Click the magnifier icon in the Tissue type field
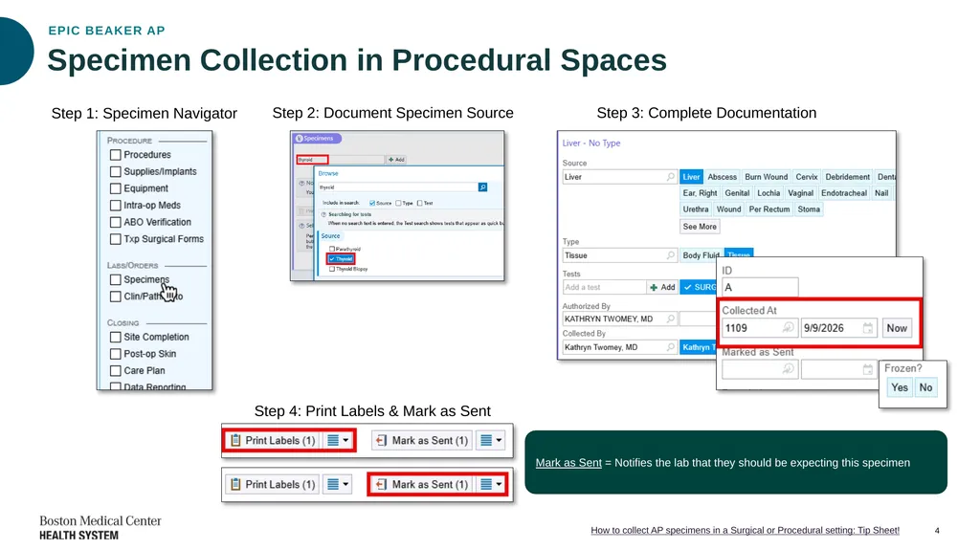 pyautogui.click(x=671, y=255)
